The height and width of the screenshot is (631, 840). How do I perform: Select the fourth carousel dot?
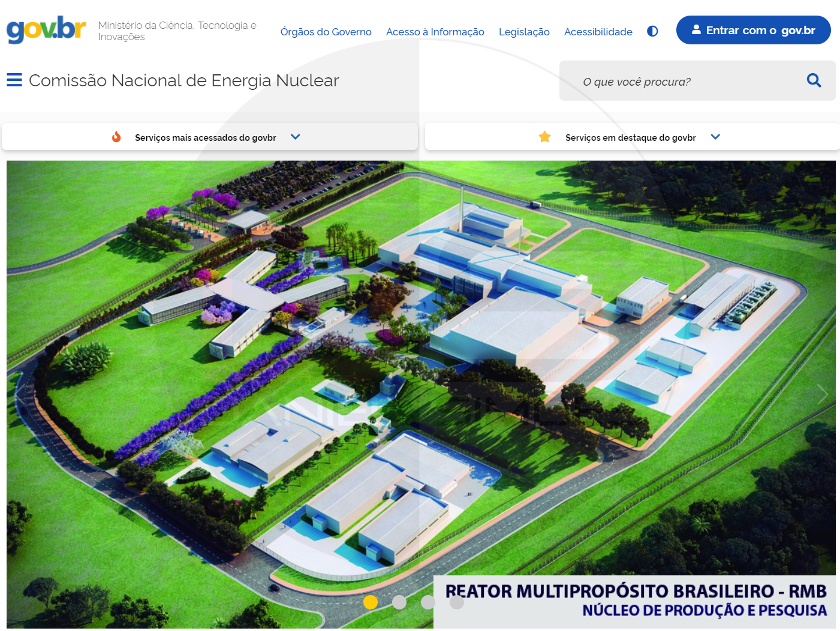(x=457, y=602)
